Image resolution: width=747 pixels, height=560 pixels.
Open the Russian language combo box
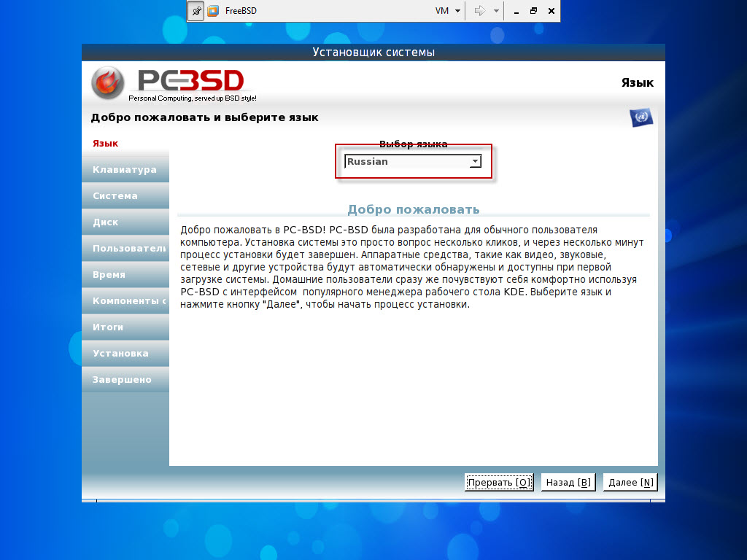413,161
